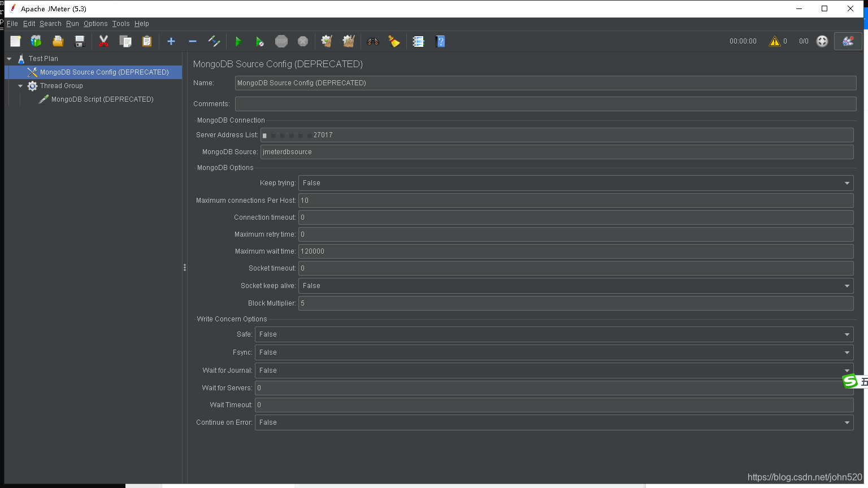
Task: Open the Wait for Journal dropdown
Action: 554,371
